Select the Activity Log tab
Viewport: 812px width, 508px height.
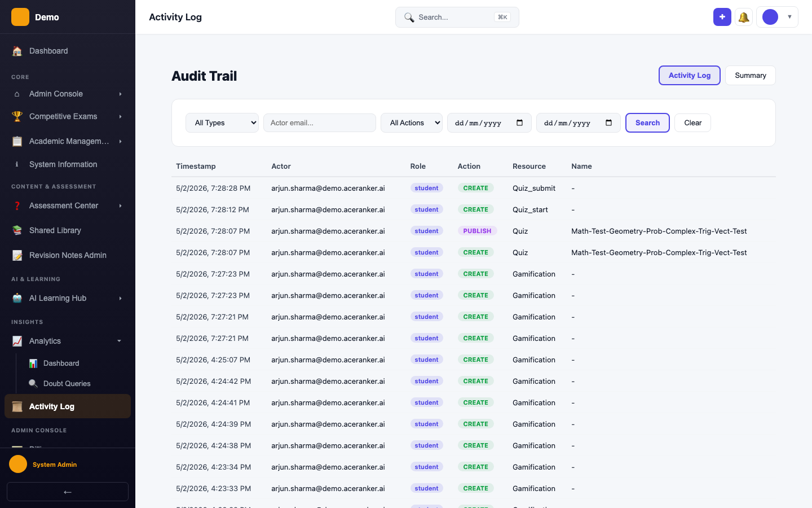pyautogui.click(x=690, y=76)
